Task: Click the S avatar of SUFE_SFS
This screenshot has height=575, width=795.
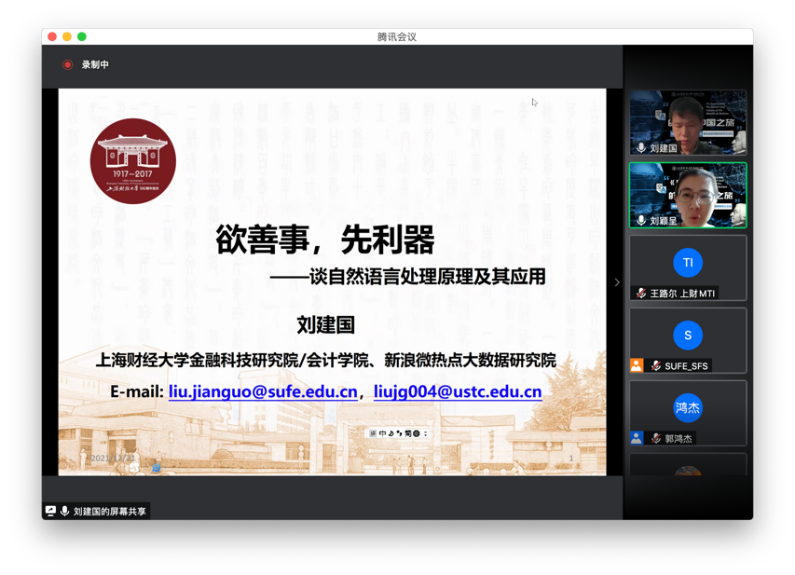Action: pyautogui.click(x=687, y=335)
